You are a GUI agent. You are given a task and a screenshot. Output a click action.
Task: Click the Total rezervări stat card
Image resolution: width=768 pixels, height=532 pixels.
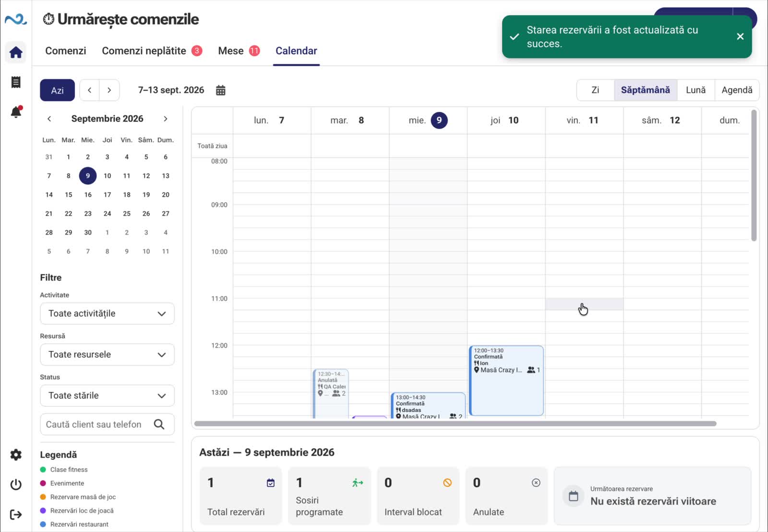coord(241,496)
